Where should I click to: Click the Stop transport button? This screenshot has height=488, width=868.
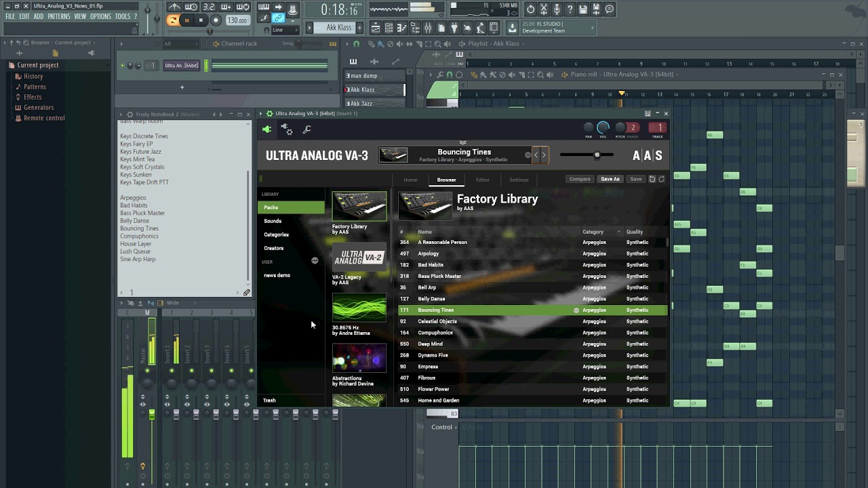[201, 20]
